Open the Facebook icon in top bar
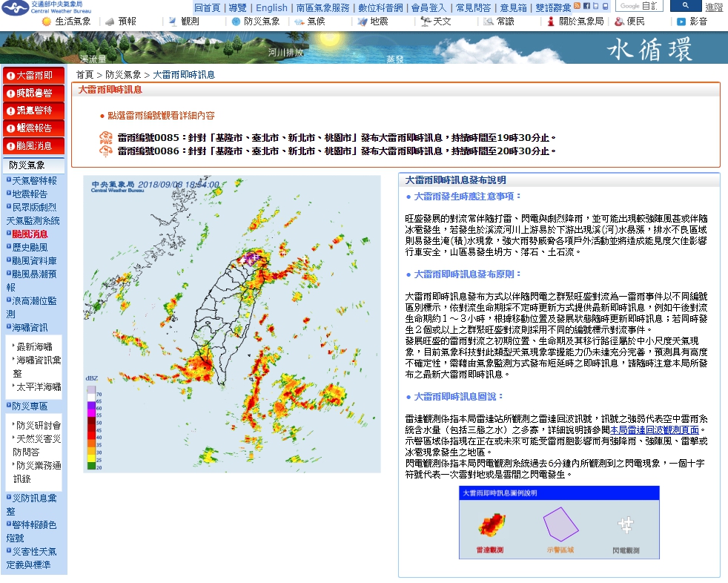Screen dimensions: 728x583 pos(586,6)
